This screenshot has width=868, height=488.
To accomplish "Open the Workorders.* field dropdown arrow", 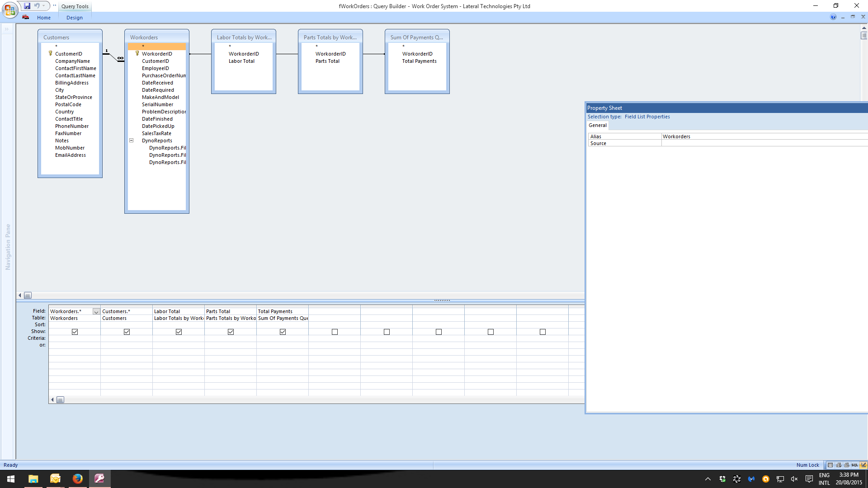I will (x=96, y=312).
